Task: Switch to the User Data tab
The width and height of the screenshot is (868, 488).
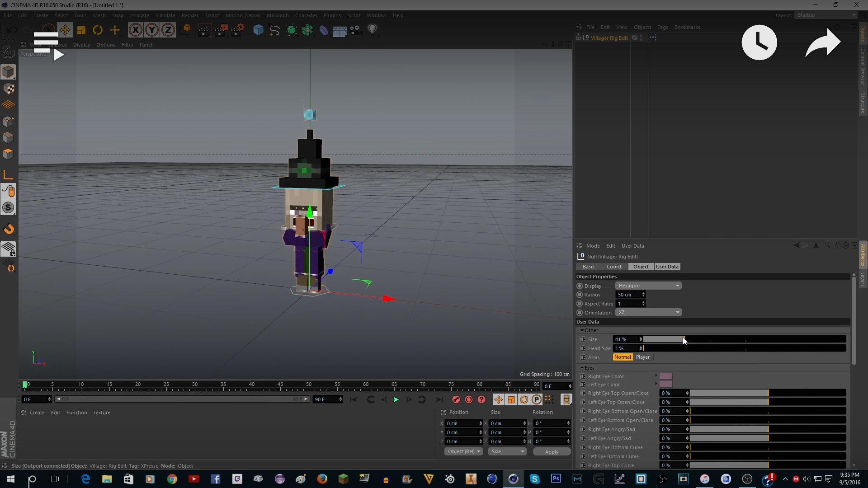Action: click(667, 267)
